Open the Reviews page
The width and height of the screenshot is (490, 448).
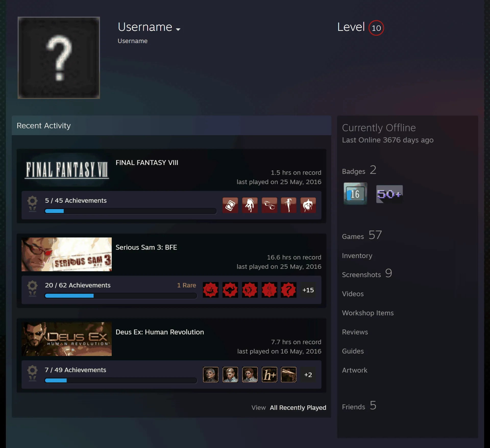(355, 332)
